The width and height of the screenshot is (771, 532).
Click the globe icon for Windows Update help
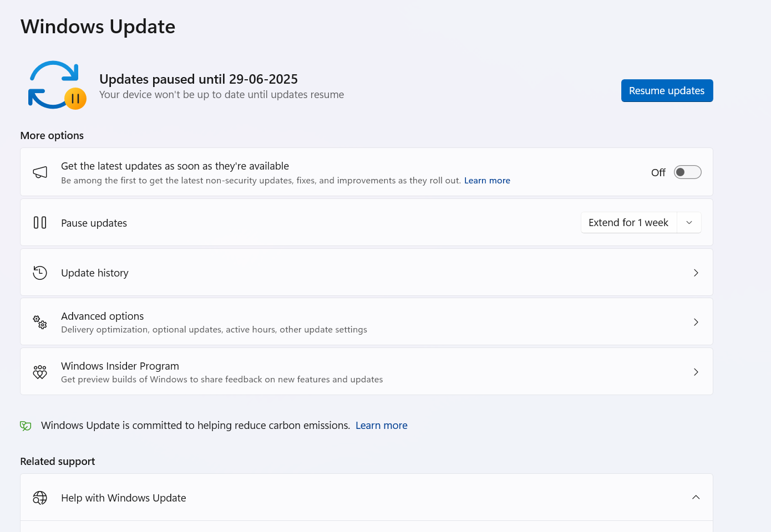click(40, 498)
